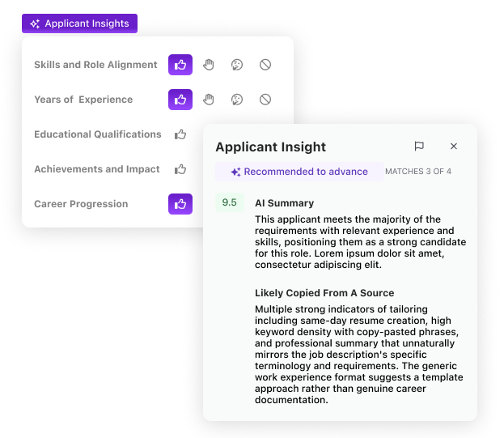Click the Career Progression label
This screenshot has width=504, height=438.
pos(81,204)
